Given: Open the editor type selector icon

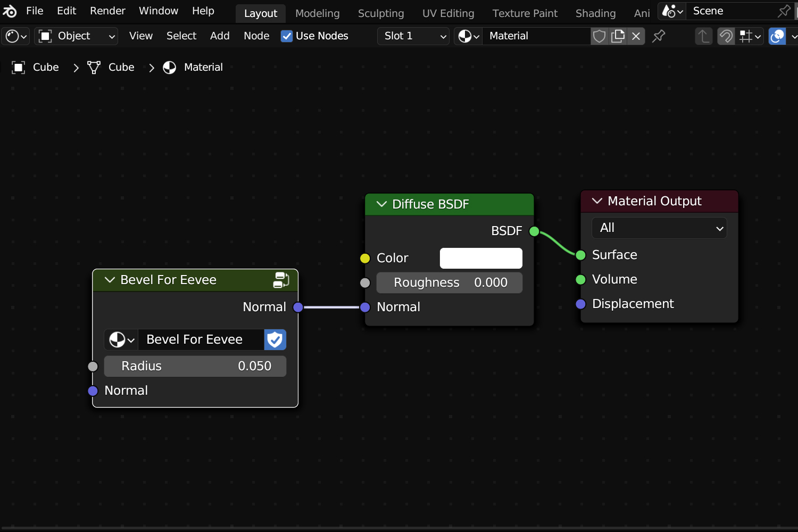Looking at the screenshot, I should 15,36.
